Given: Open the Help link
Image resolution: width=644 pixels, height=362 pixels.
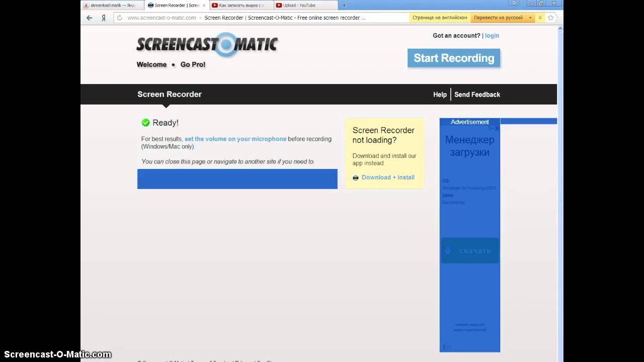Looking at the screenshot, I should (x=440, y=95).
